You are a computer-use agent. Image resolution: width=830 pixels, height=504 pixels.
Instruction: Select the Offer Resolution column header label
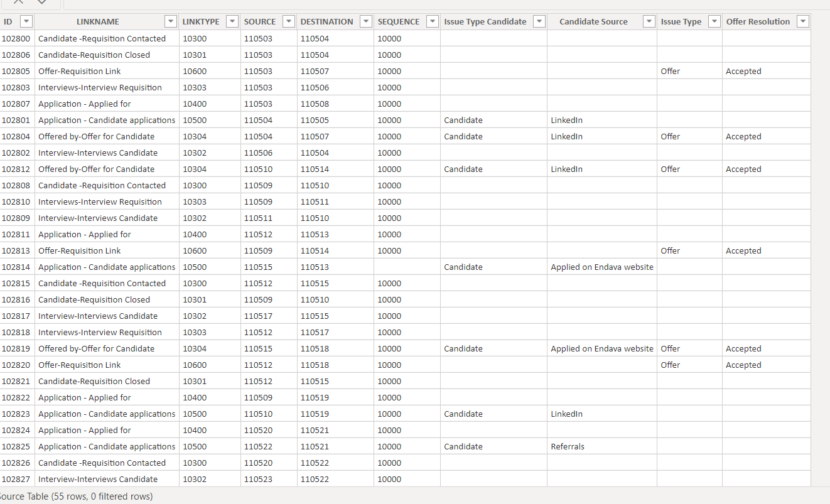click(758, 21)
